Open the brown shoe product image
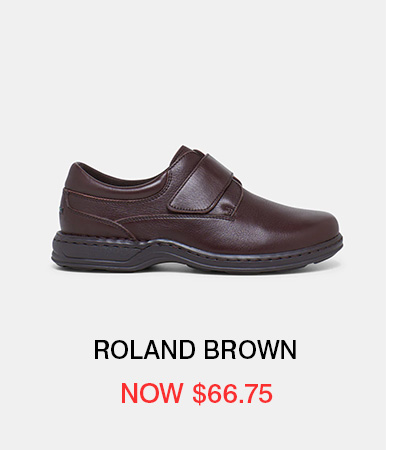Screen dimensions: 400x450 click(197, 210)
